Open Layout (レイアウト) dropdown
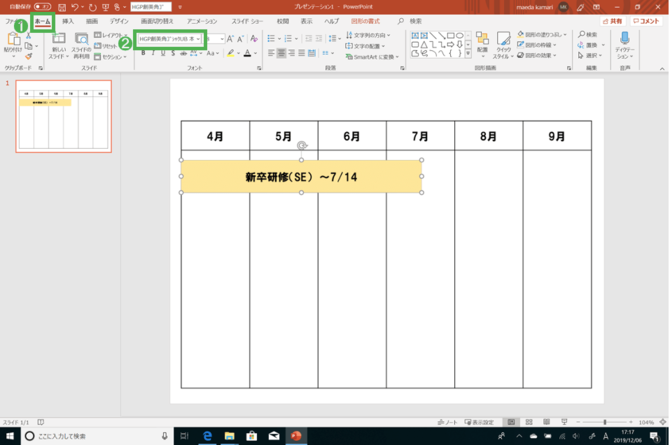This screenshot has height=445, width=670. tap(111, 35)
